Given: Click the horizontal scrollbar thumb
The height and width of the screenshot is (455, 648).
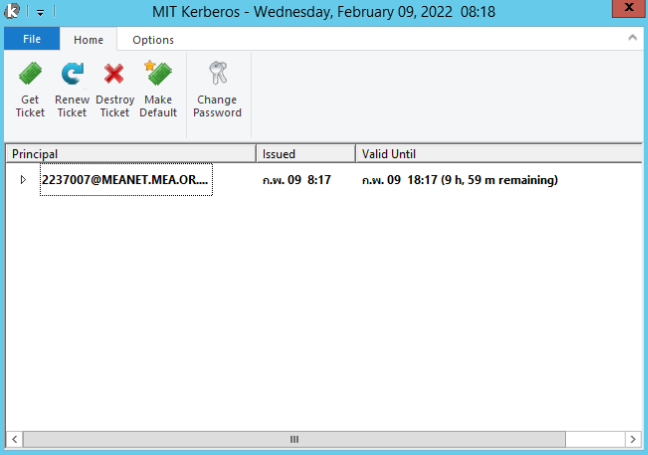Looking at the screenshot, I should tap(294, 439).
